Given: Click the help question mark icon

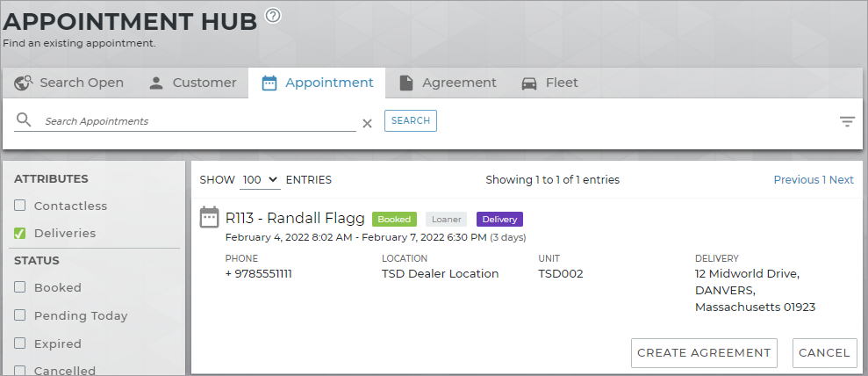Looking at the screenshot, I should [273, 15].
